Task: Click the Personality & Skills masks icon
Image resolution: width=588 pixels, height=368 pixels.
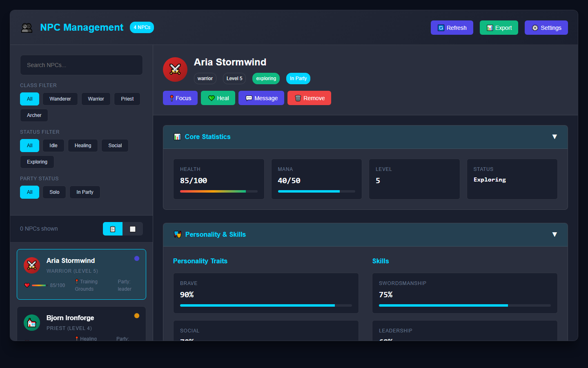Action: 178,234
